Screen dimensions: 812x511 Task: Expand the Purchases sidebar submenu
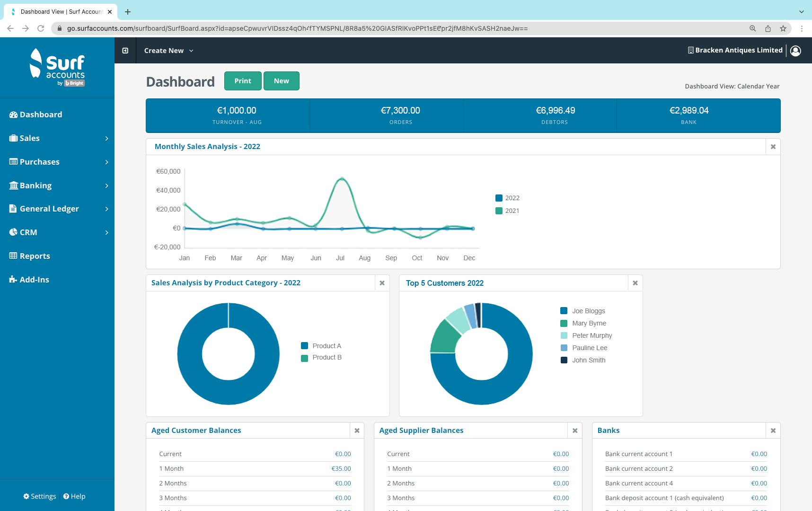pyautogui.click(x=106, y=161)
